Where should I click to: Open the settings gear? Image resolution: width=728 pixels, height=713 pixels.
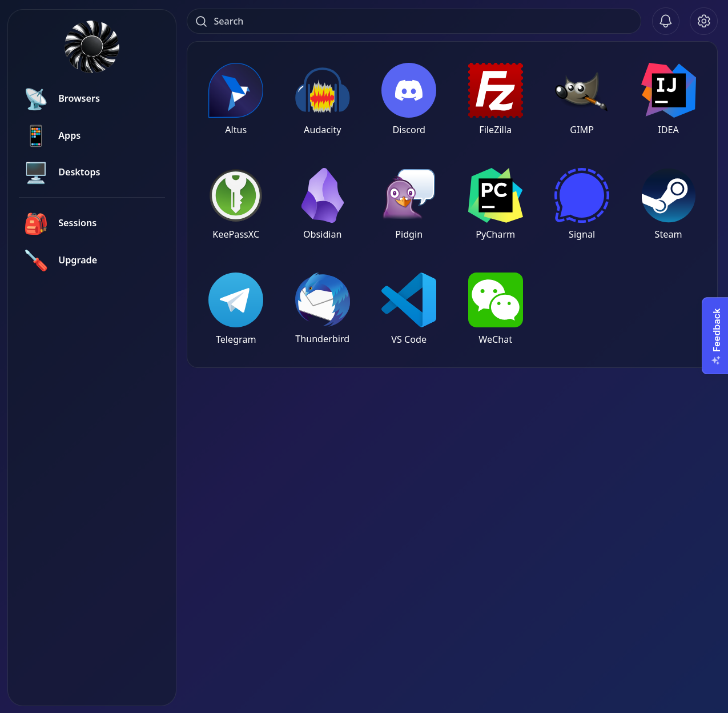point(703,21)
